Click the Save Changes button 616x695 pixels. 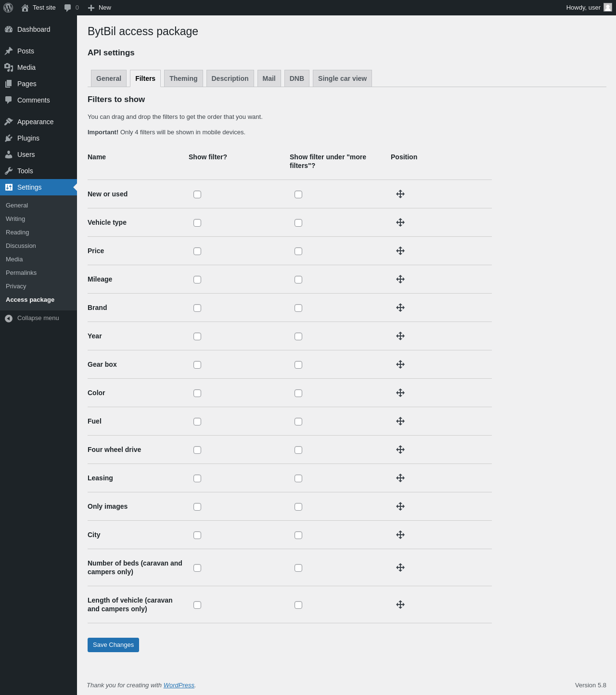(x=113, y=645)
